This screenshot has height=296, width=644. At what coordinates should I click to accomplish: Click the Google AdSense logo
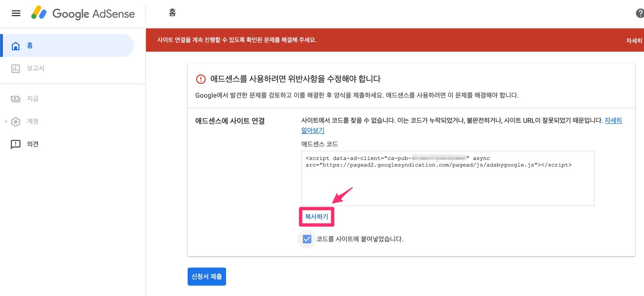click(x=83, y=13)
